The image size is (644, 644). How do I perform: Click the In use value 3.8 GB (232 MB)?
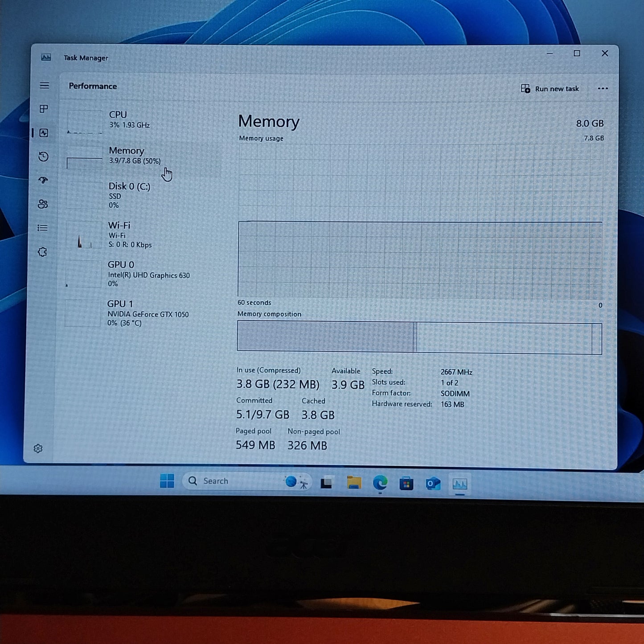tap(278, 384)
